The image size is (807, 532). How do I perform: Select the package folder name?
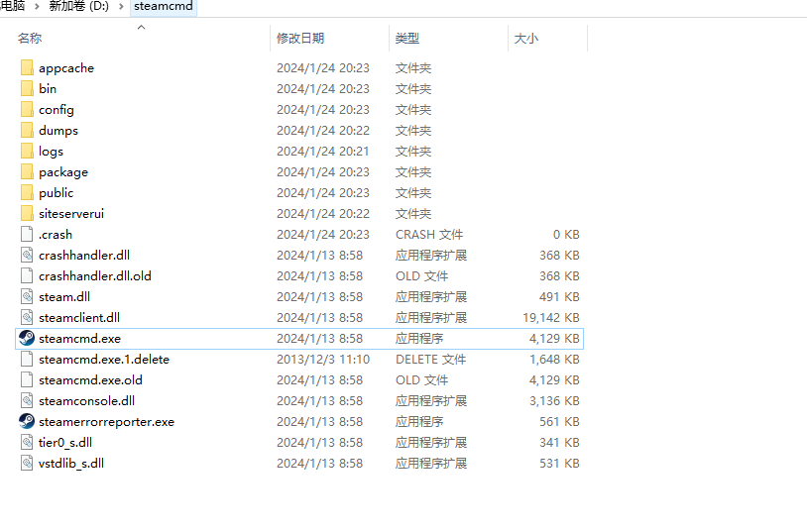click(x=63, y=171)
